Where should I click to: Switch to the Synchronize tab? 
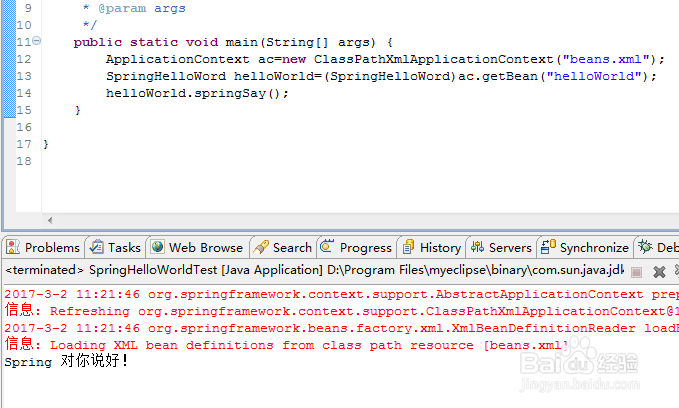pyautogui.click(x=585, y=247)
